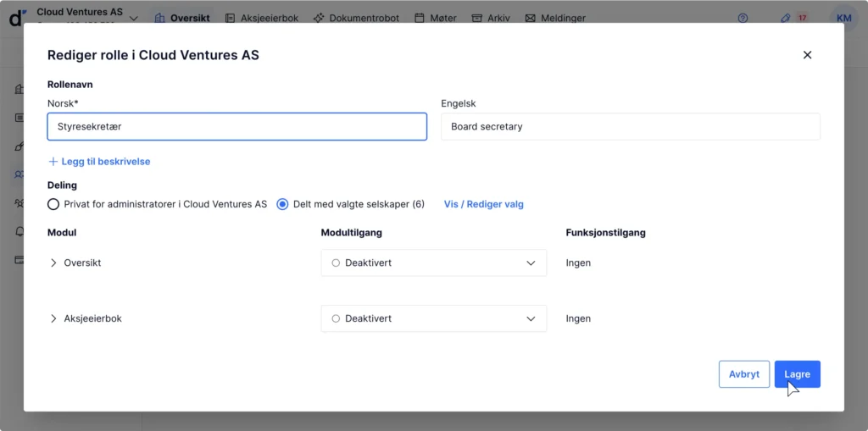Viewport: 868px width, 431px height.
Task: Click the Engelsk role name field
Action: coord(630,127)
